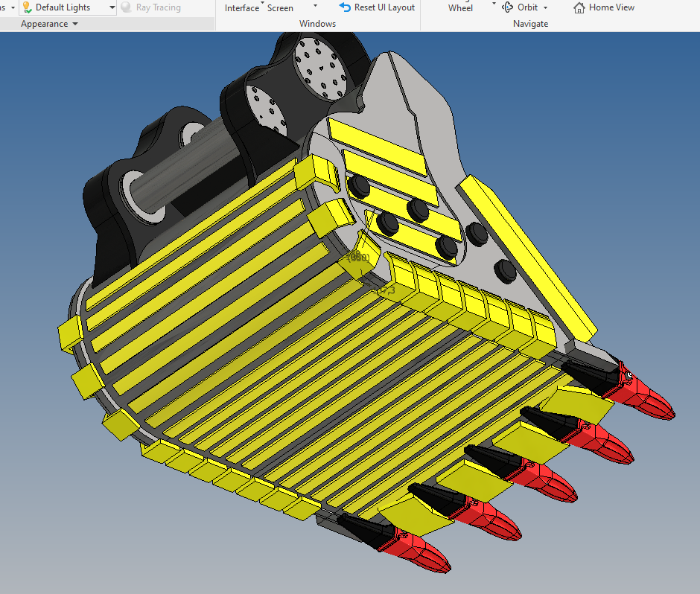Expand the Orbit options arrow
This screenshot has height=594, width=700.
coord(545,8)
